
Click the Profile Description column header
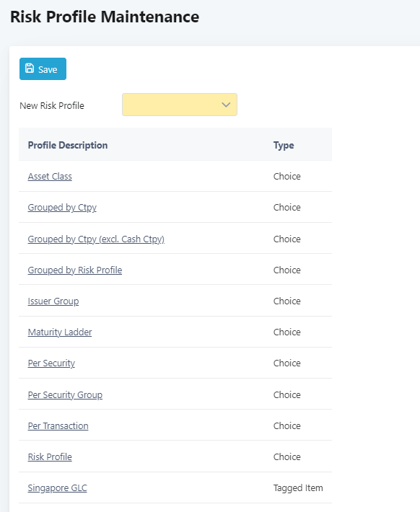coord(68,145)
